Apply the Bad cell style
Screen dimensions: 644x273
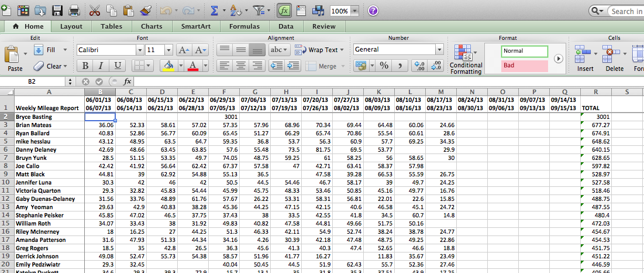525,66
